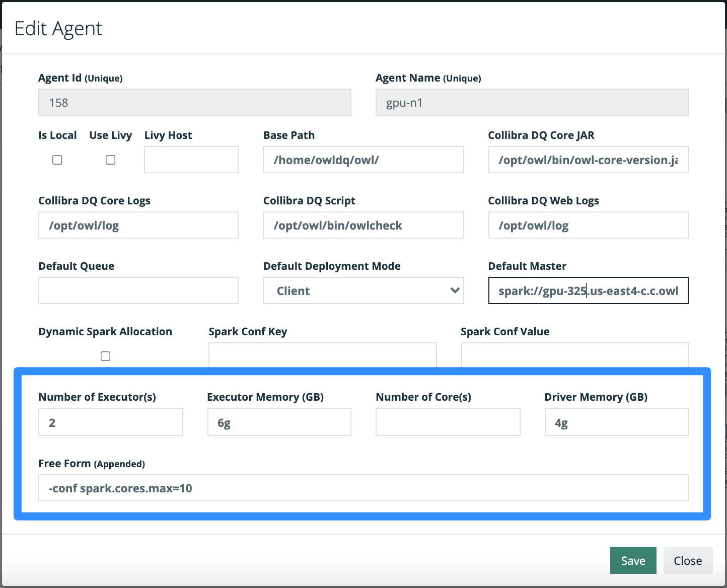This screenshot has width=727, height=588.
Task: Edit the Collibra DQ Script path field
Action: [x=363, y=226]
